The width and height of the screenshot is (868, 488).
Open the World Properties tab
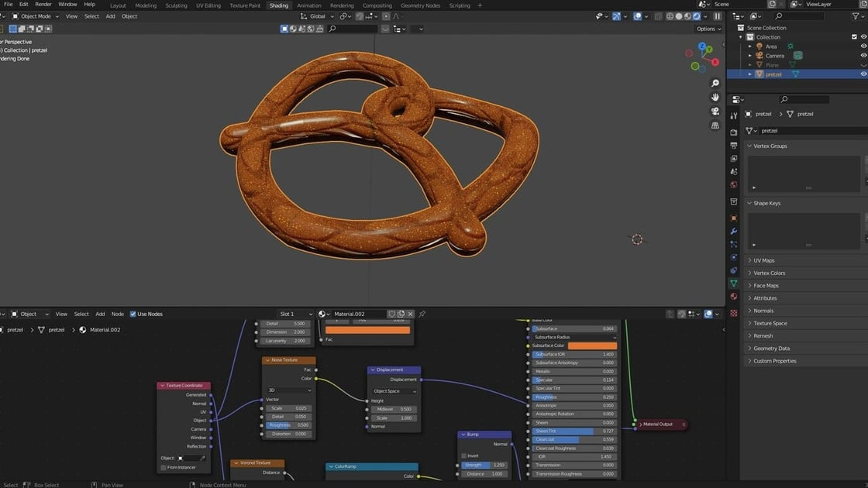(x=734, y=183)
